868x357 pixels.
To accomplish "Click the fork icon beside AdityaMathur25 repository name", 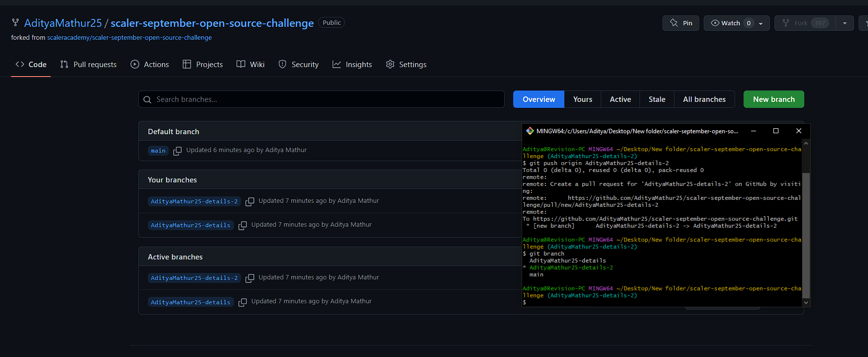I will 15,23.
